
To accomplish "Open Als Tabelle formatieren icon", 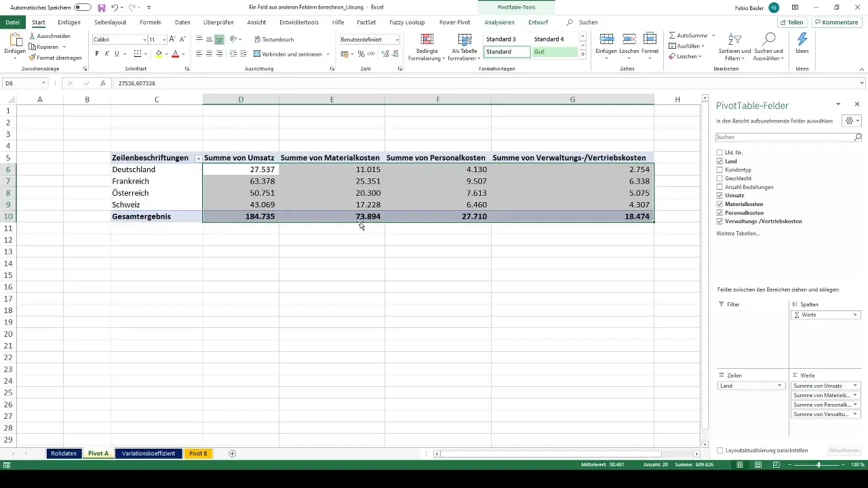I will pyautogui.click(x=465, y=39).
